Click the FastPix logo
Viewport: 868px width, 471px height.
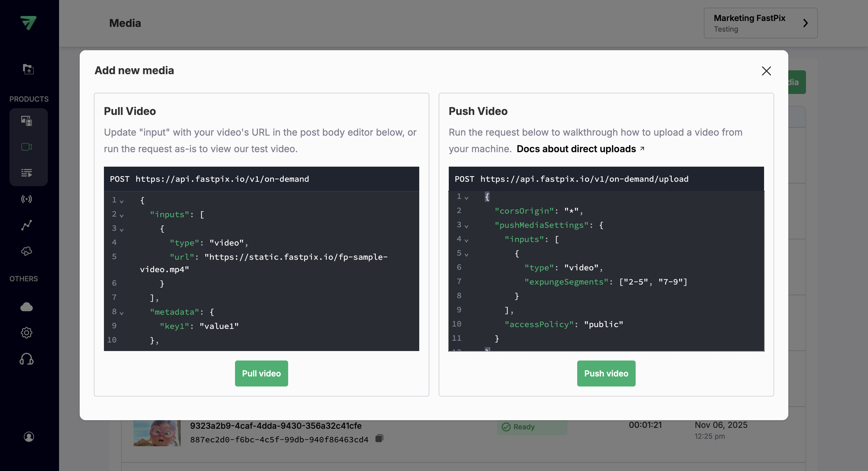point(28,23)
